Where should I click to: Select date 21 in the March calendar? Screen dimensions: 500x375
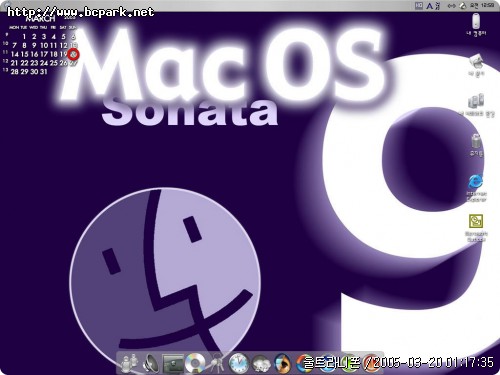click(14, 63)
